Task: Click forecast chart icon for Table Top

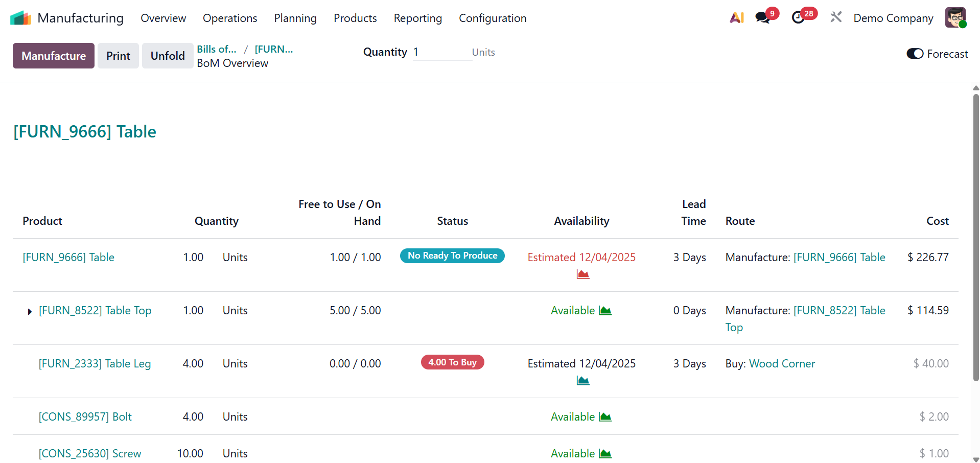Action: pos(605,311)
